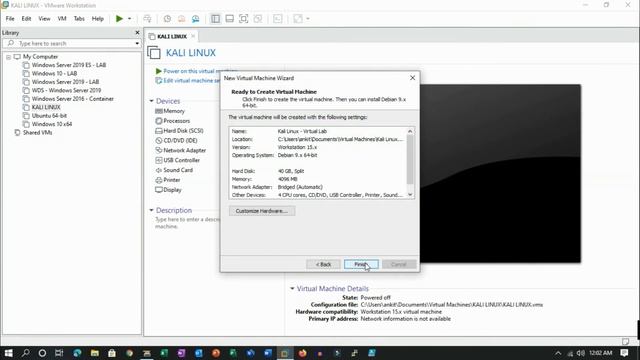The image size is (640, 360).
Task: Collapse the Description section
Action: 151,210
